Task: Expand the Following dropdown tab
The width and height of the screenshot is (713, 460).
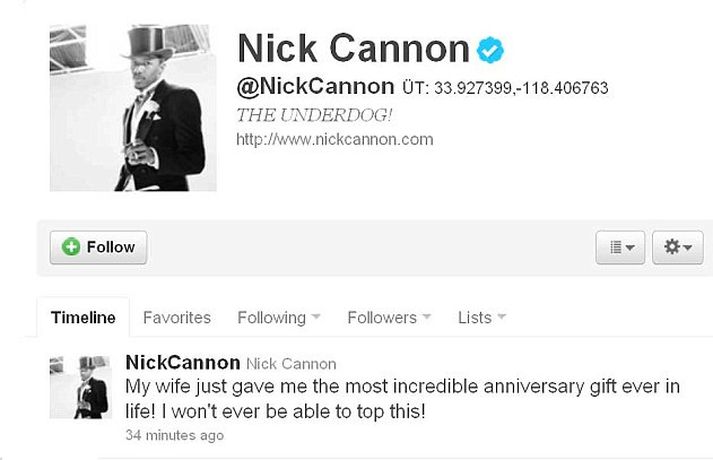Action: click(279, 317)
